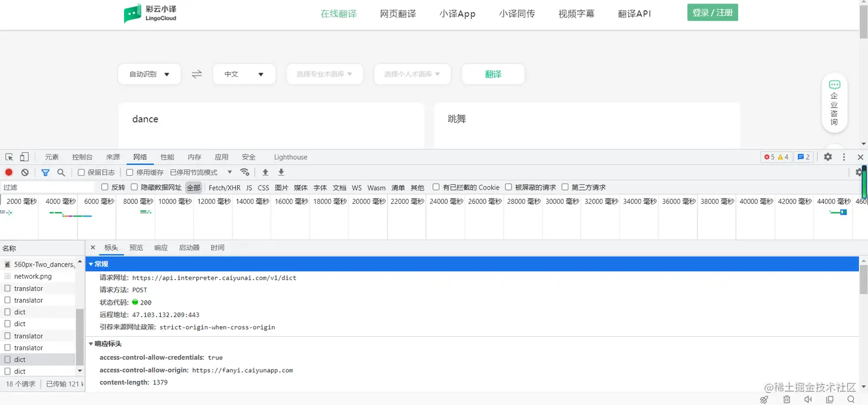868x405 pixels.
Task: Filter requests by Fetch/XHR
Action: tap(224, 188)
